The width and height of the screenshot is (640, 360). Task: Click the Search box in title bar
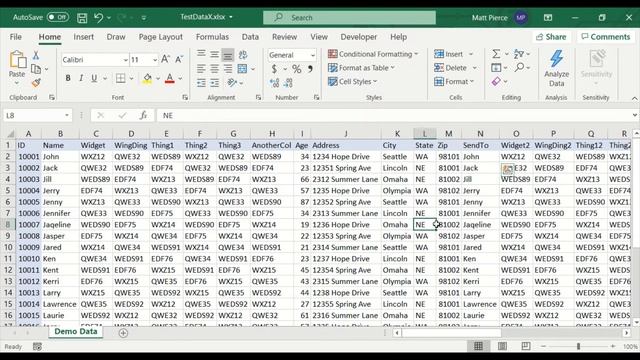pyautogui.click(x=349, y=18)
